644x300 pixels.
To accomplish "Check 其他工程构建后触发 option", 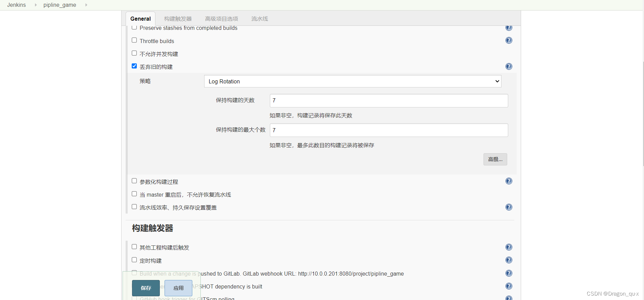I will tap(134, 247).
